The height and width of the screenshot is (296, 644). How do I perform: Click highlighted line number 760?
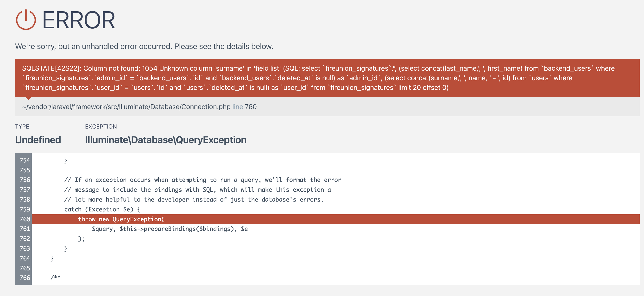tap(25, 219)
